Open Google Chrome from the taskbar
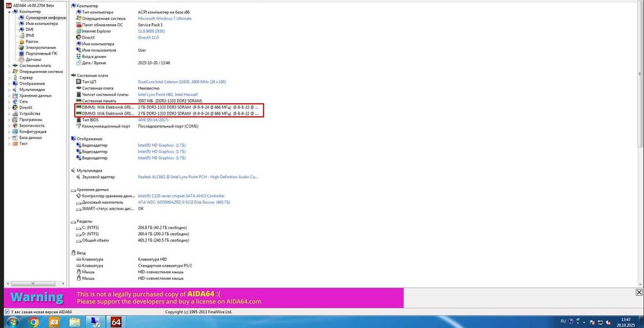 (x=33, y=322)
